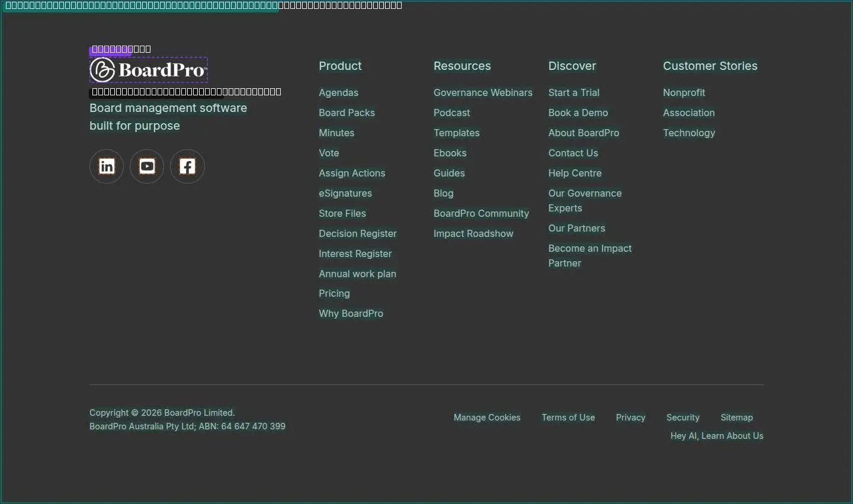Click the Copyright 2026 BoardPro Limited text
The width and height of the screenshot is (853, 504).
pyautogui.click(x=162, y=413)
